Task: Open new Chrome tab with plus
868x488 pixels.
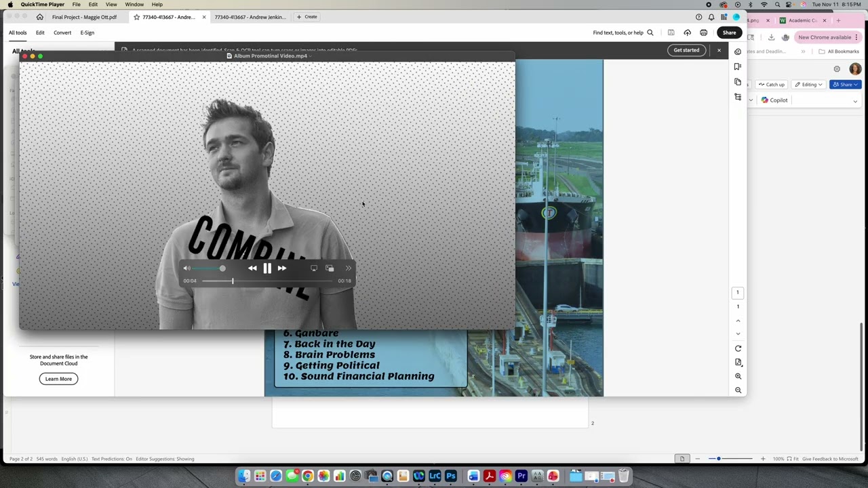Action: 838,20
